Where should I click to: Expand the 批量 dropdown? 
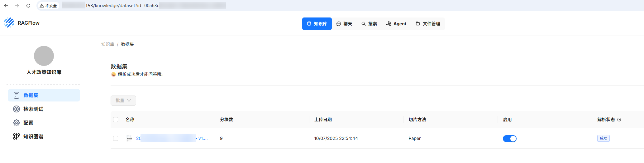(123, 101)
